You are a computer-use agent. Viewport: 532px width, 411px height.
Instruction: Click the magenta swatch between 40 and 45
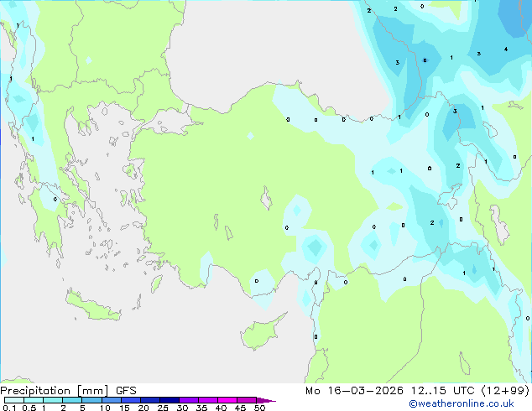pyautogui.click(x=227, y=400)
